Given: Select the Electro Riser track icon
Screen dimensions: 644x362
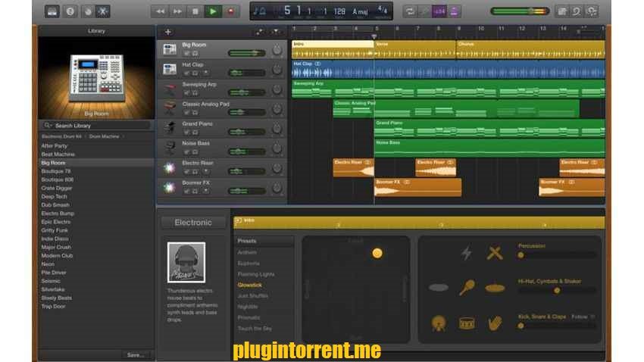Looking at the screenshot, I should [169, 168].
